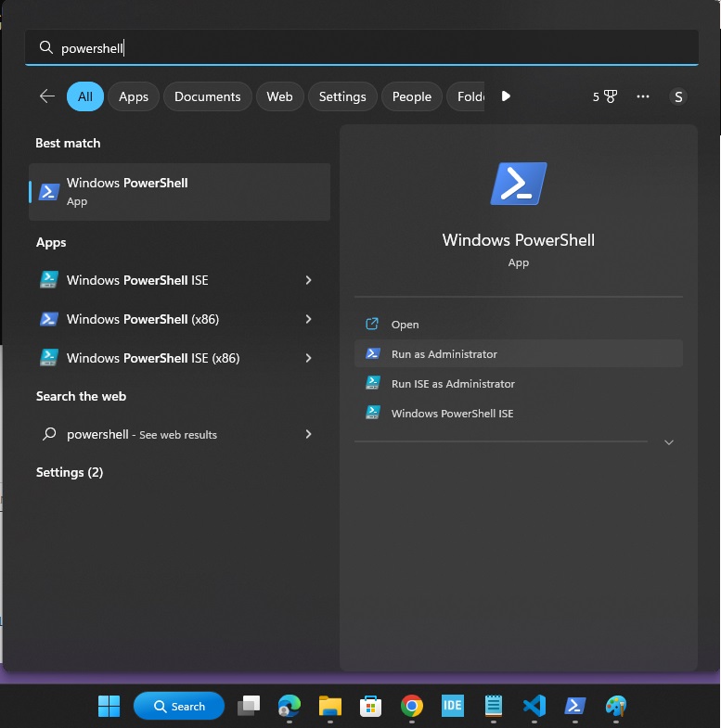Open the three-dot options menu
The width and height of the screenshot is (721, 728).
pos(643,96)
